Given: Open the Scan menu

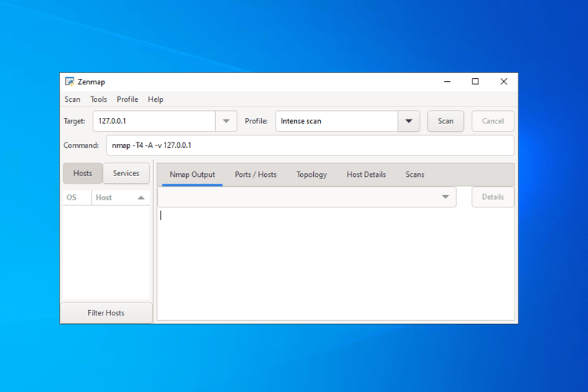Looking at the screenshot, I should pos(72,100).
